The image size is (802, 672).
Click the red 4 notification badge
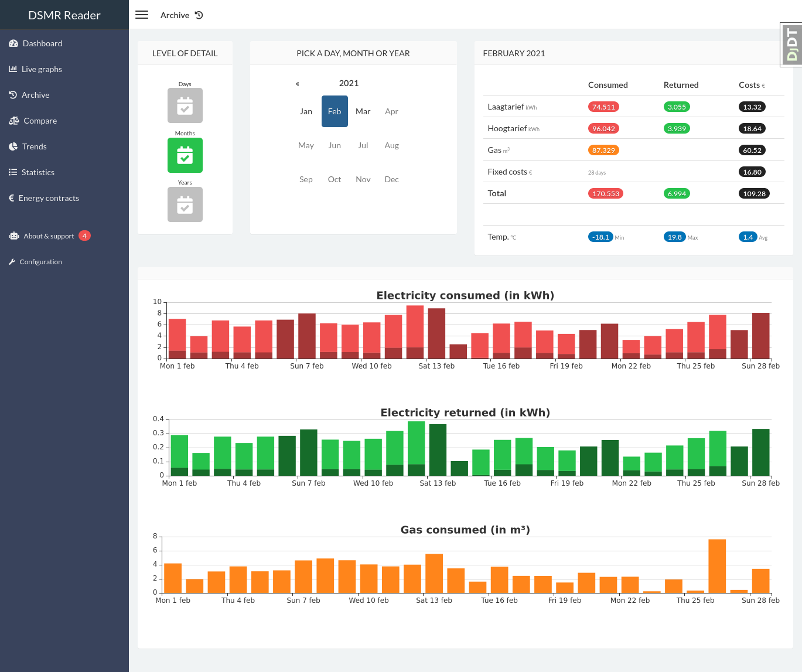84,236
